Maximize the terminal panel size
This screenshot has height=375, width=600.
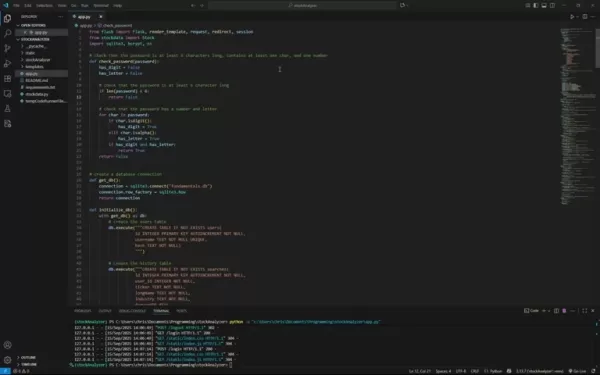(x=585, y=311)
